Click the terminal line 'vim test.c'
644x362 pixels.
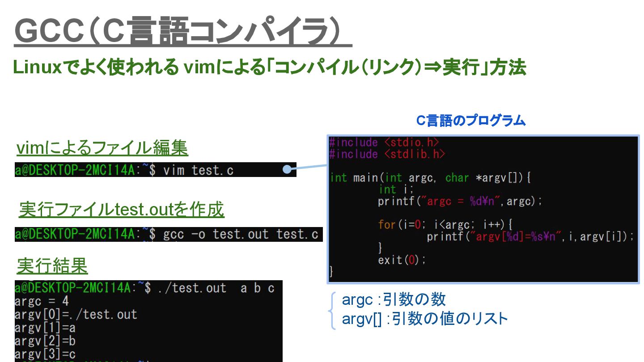155,170
